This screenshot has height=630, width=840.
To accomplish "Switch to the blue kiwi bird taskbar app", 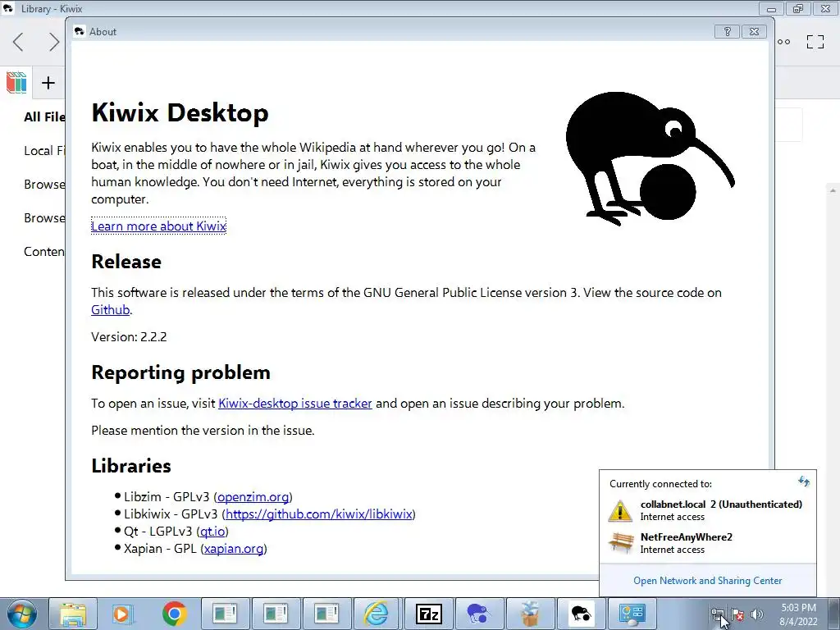I will (478, 614).
